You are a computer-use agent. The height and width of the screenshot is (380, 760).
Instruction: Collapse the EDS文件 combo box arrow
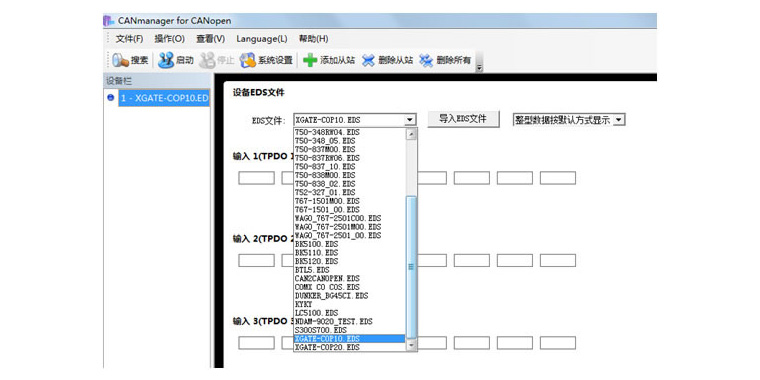pyautogui.click(x=410, y=120)
